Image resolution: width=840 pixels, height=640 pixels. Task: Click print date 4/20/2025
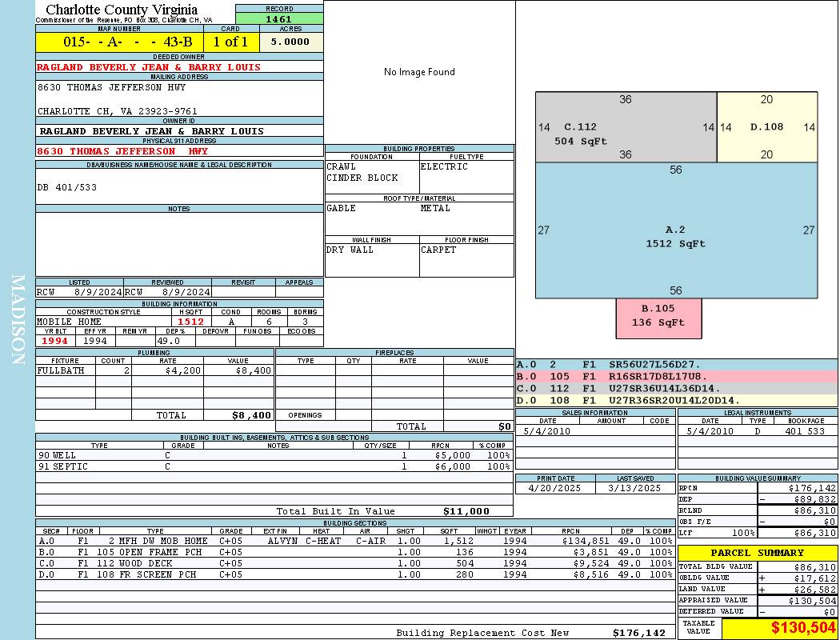554,488
